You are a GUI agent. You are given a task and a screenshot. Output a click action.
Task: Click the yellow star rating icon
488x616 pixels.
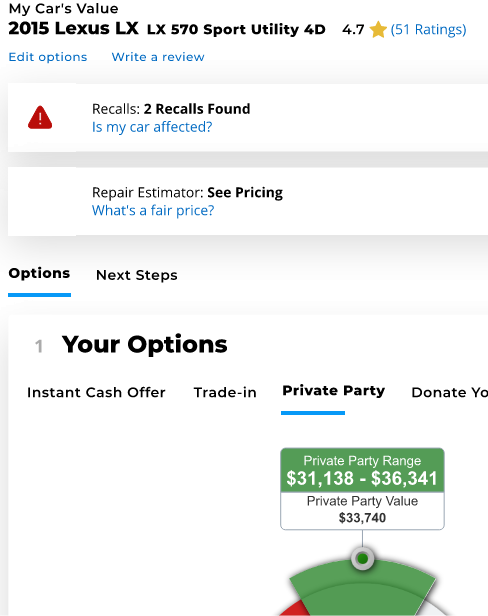point(378,29)
